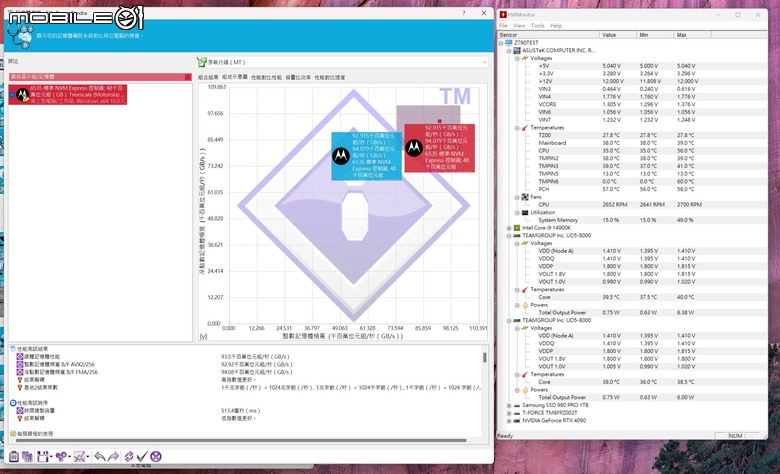Toggle checkbox of the 6535 NVM Express reference entry

tap(12, 95)
